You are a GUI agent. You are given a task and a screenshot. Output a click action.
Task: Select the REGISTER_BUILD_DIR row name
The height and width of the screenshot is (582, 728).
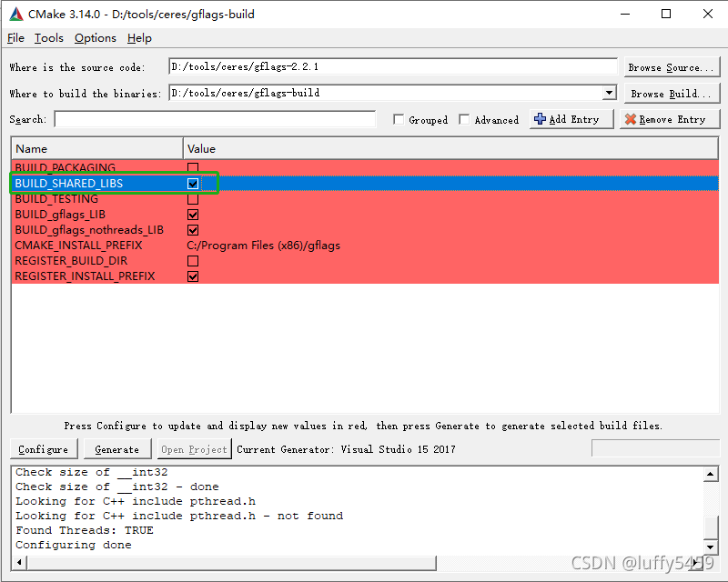(x=71, y=261)
